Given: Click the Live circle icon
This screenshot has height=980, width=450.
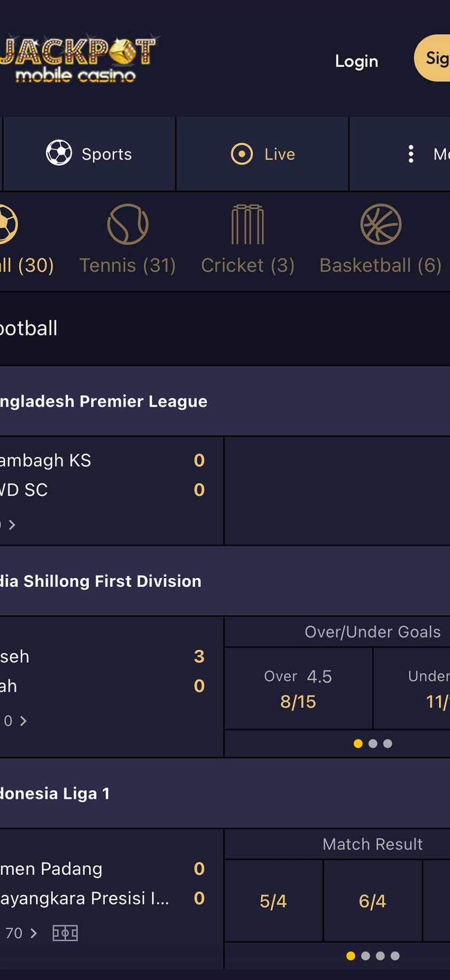Looking at the screenshot, I should point(242,154).
